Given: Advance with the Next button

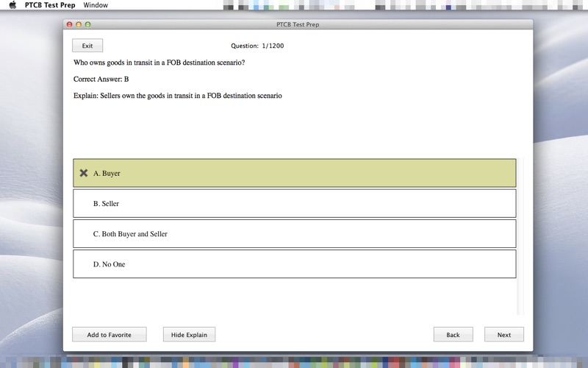Looking at the screenshot, I should (x=504, y=335).
